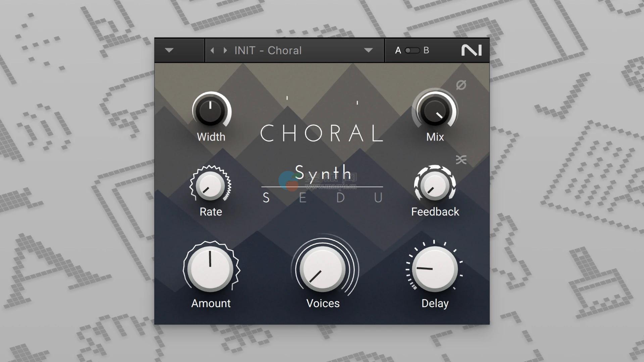This screenshot has width=644, height=362.
Task: Open the main menu dropdown arrow at top-left
Action: pyautogui.click(x=169, y=51)
